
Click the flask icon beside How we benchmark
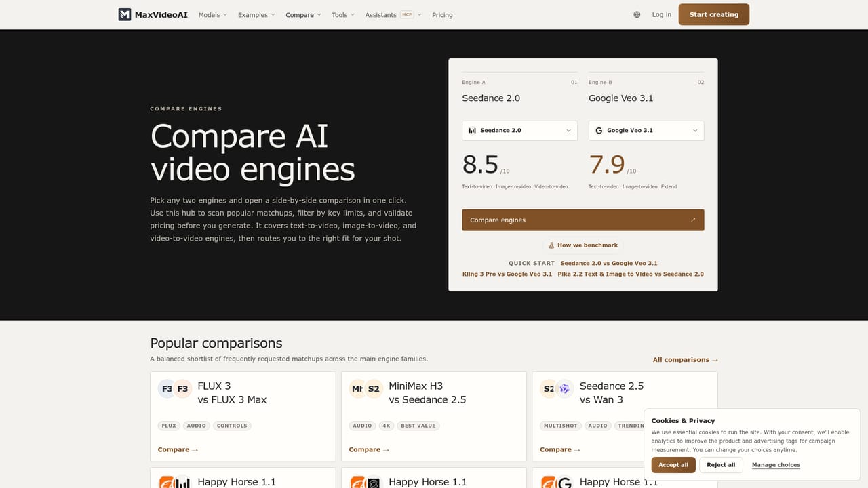coord(551,245)
